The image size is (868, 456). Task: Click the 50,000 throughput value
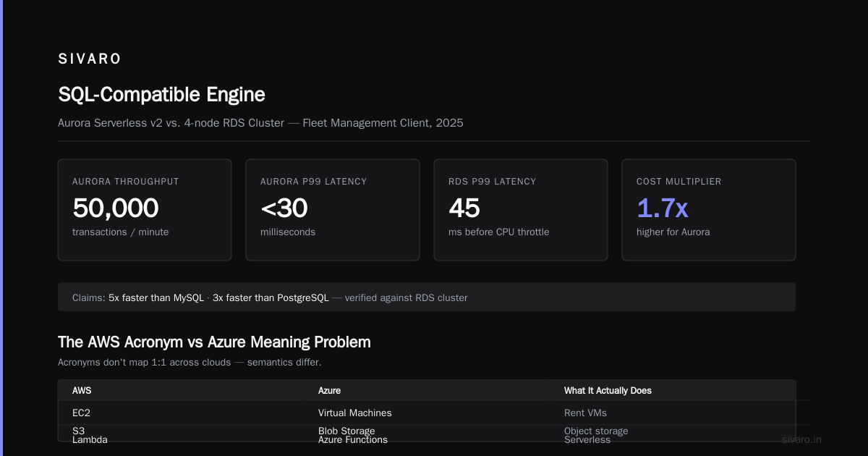116,208
